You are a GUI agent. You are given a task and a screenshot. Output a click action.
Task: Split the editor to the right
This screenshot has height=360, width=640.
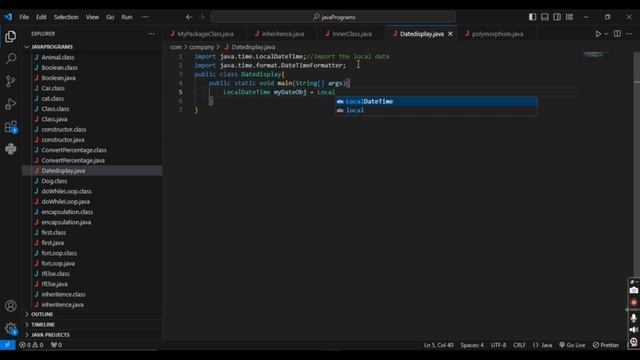tap(617, 34)
